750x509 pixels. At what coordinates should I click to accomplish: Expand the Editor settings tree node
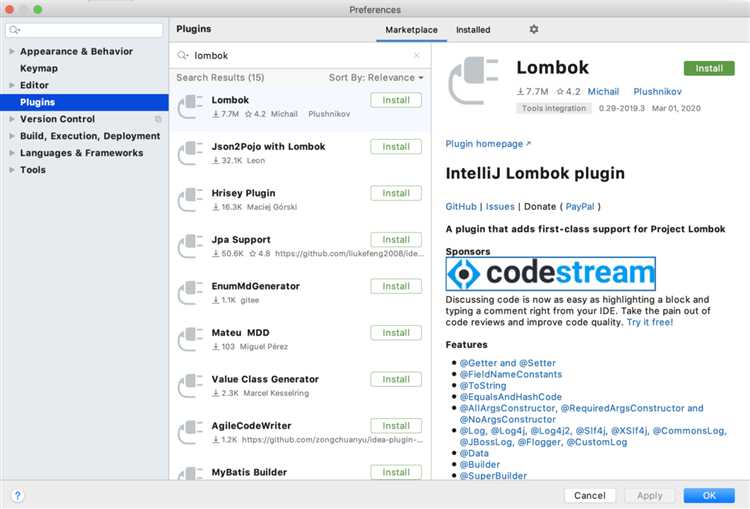[x=12, y=85]
